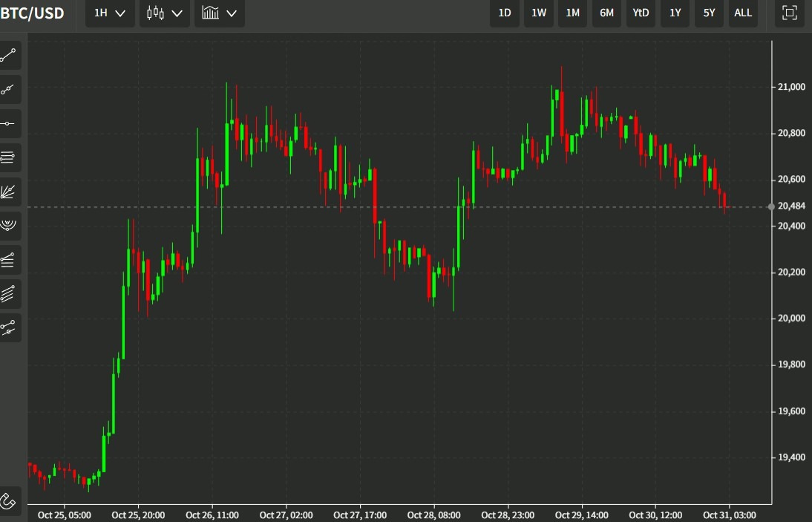
Task: Open the indicators dropdown menu
Action: pyautogui.click(x=220, y=13)
